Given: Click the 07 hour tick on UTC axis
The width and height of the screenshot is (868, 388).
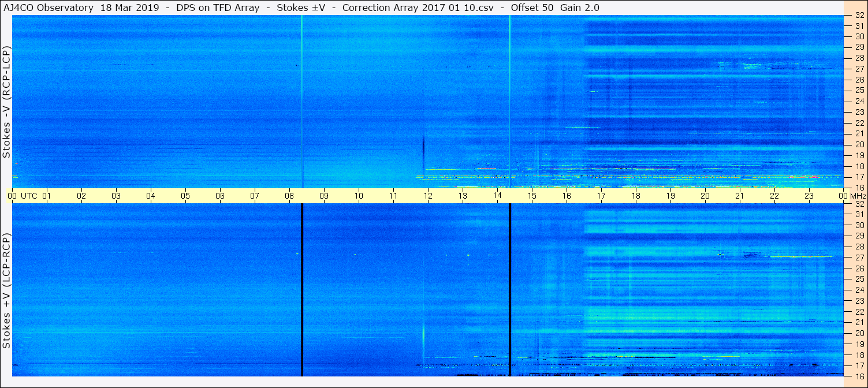Looking at the screenshot, I should [255, 196].
